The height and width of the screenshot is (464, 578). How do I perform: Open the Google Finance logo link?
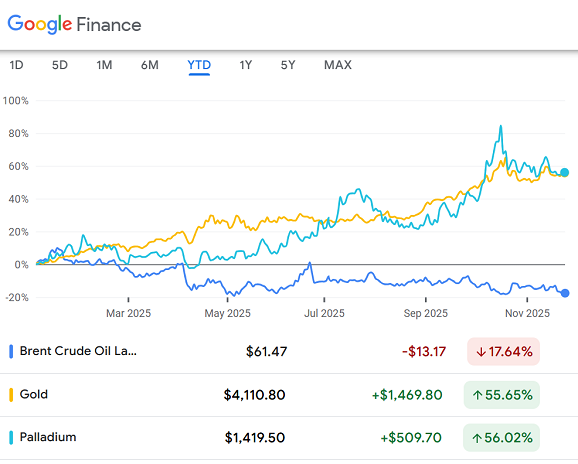coord(74,25)
